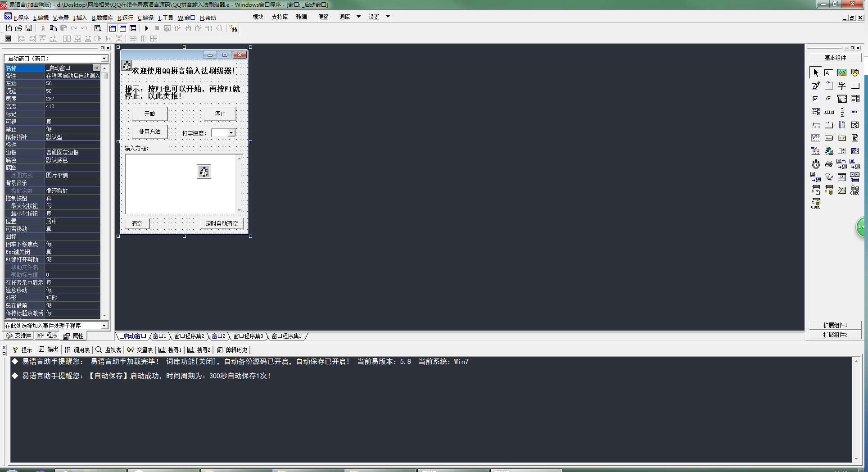Toggle the 可视 property value
The width and height of the screenshot is (868, 472).
pyautogui.click(x=72, y=122)
